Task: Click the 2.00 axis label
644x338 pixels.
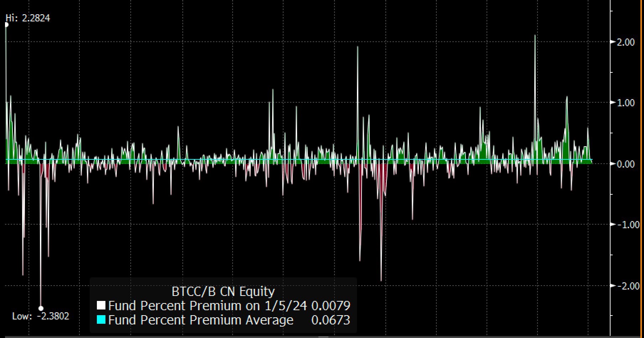Action: (626, 42)
